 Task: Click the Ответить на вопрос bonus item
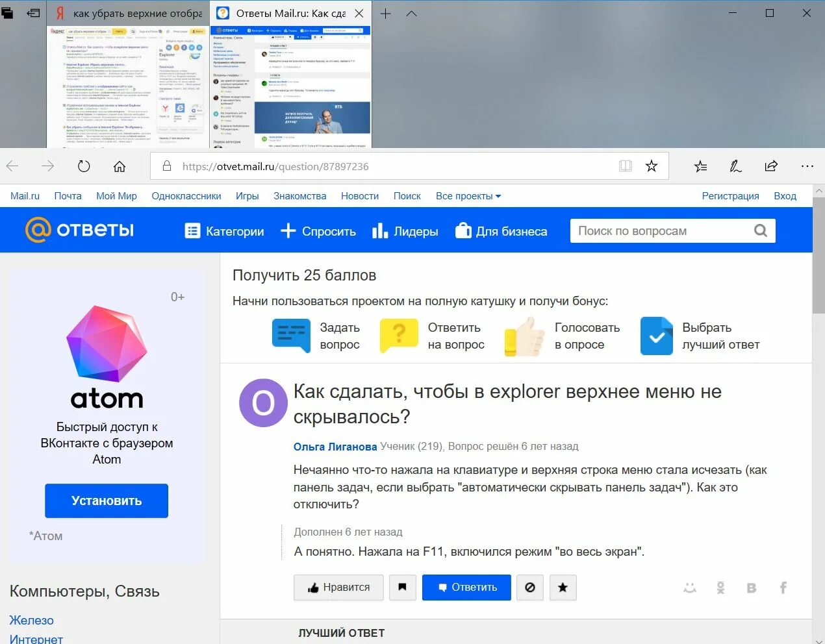point(432,336)
